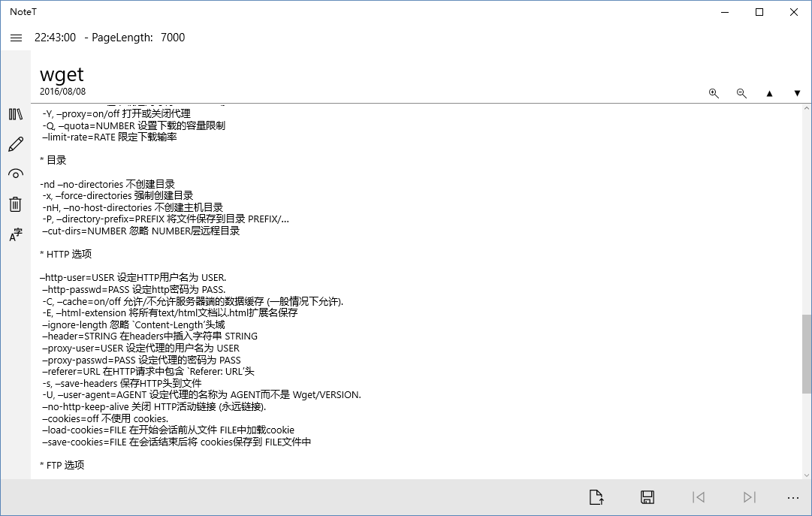Click the '* HTTP 选项' heading
The image size is (812, 516).
pos(66,254)
